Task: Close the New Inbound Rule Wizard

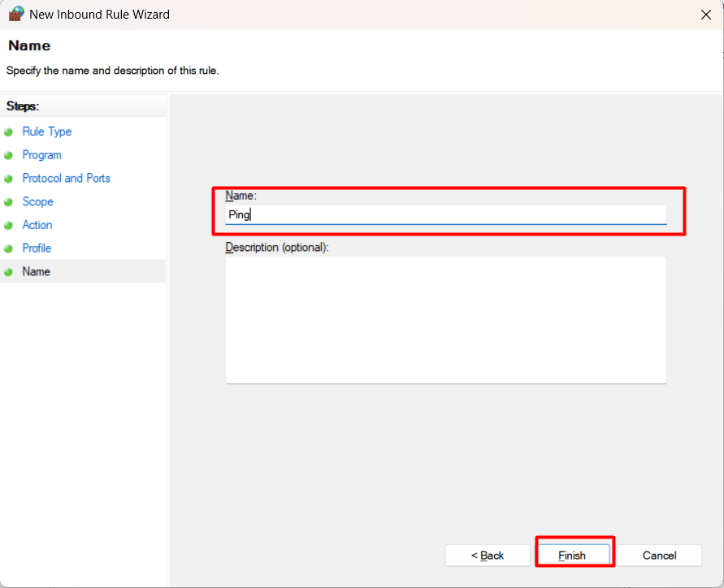Action: click(x=705, y=15)
